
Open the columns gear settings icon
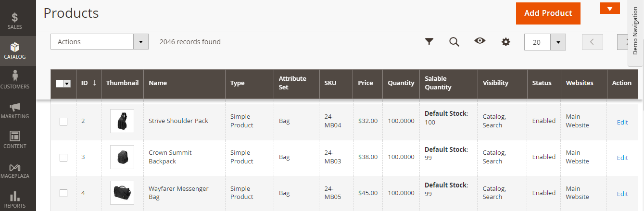pyautogui.click(x=505, y=42)
